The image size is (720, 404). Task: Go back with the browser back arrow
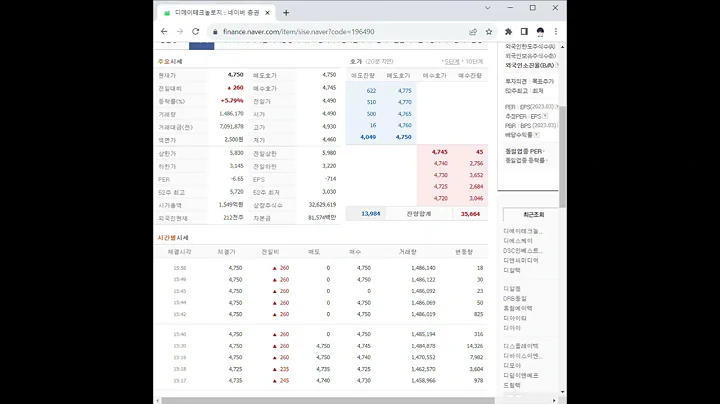point(164,32)
